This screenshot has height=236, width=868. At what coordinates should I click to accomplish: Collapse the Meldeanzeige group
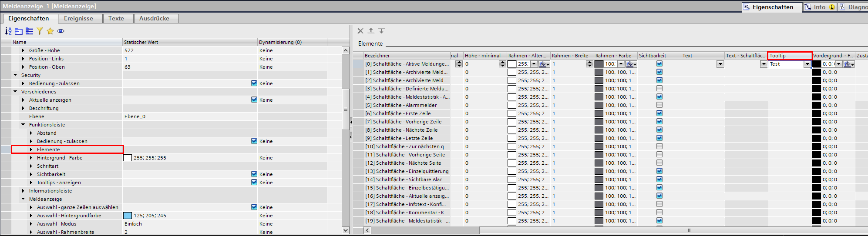(x=23, y=199)
